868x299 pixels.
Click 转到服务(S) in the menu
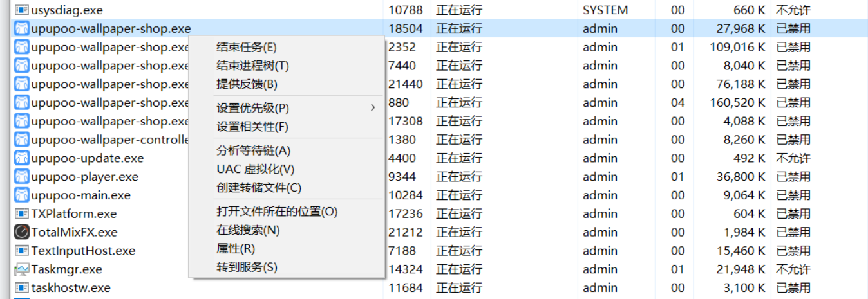247,267
